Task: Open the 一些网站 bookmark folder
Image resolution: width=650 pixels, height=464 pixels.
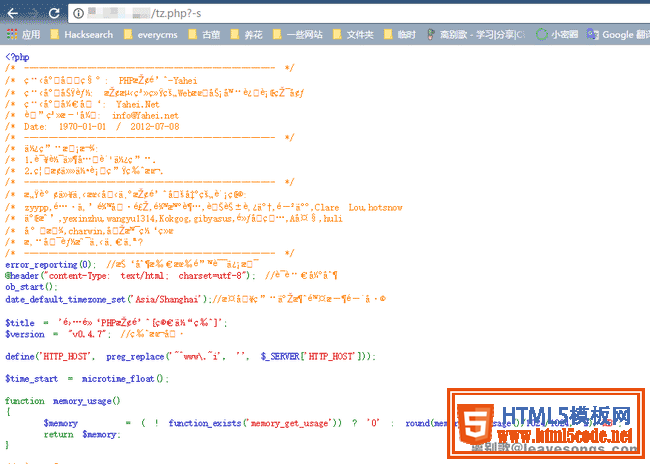Action: click(x=298, y=34)
